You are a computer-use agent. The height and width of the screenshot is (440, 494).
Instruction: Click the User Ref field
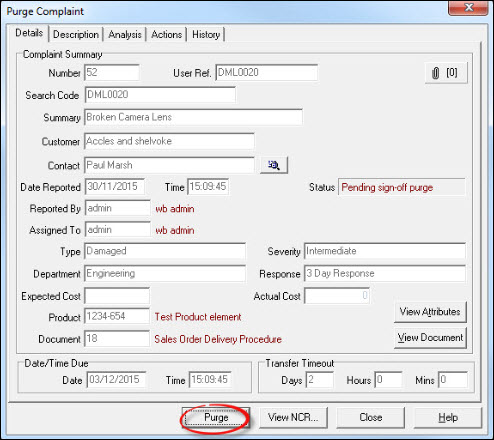coord(266,72)
